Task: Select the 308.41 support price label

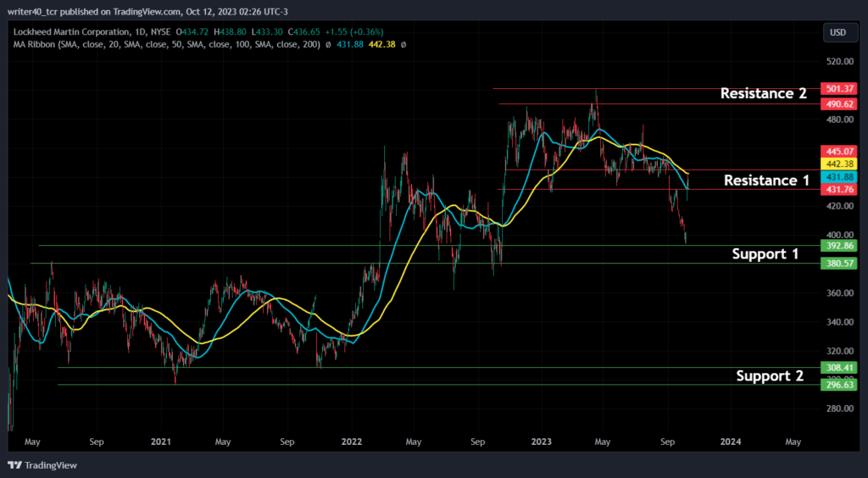Action: (839, 367)
